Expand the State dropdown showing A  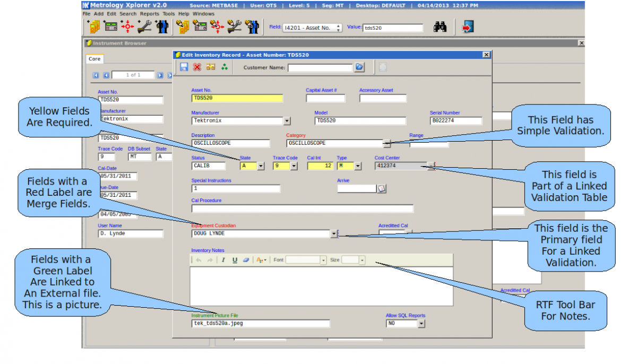[260, 166]
